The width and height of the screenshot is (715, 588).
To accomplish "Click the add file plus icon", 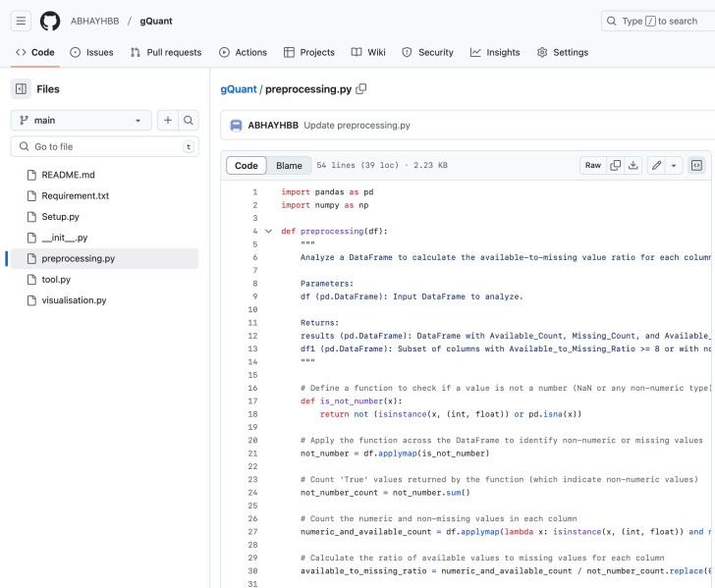I will click(168, 120).
